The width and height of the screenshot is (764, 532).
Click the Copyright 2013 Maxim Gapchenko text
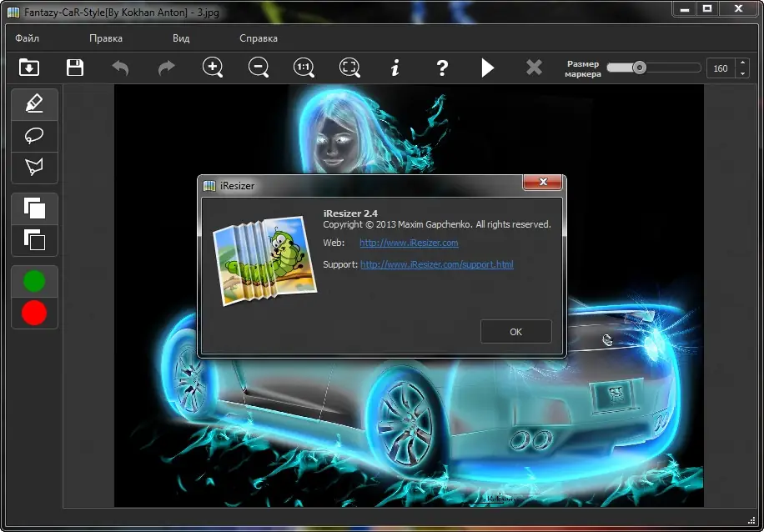click(x=437, y=224)
